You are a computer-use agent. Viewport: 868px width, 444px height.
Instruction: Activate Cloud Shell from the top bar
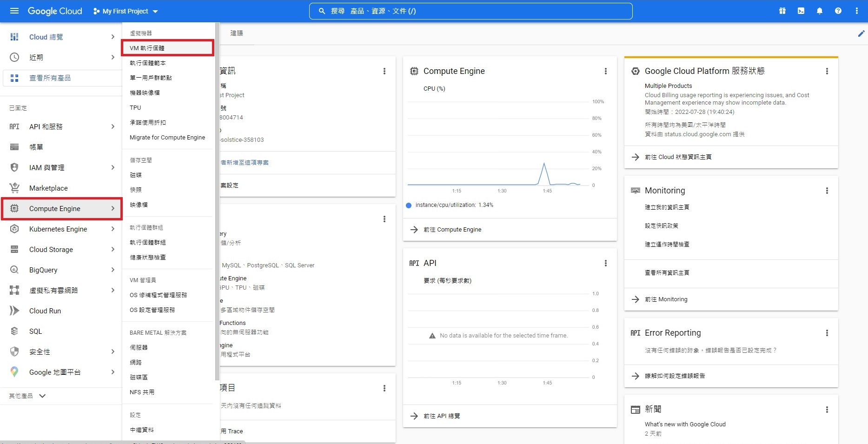[801, 11]
